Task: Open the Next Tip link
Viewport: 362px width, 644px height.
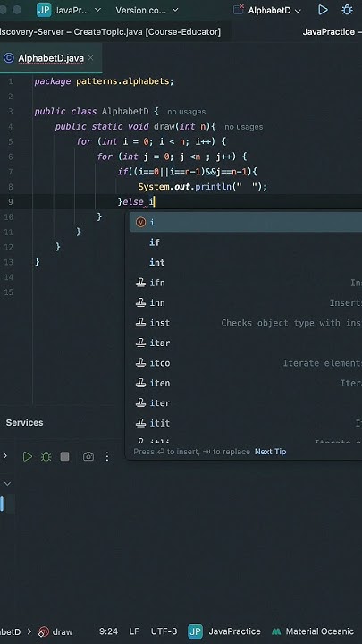Action: 271,452
